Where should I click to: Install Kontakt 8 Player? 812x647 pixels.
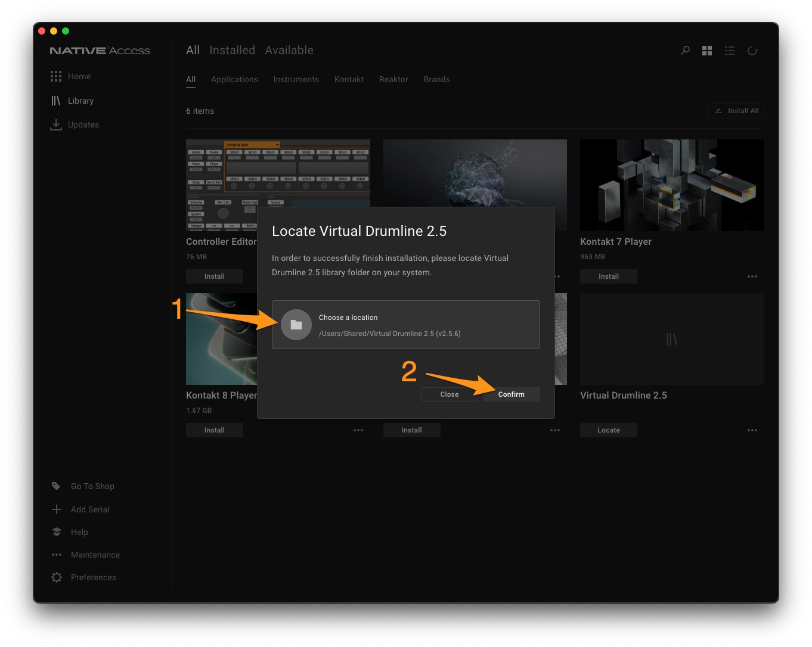click(215, 430)
